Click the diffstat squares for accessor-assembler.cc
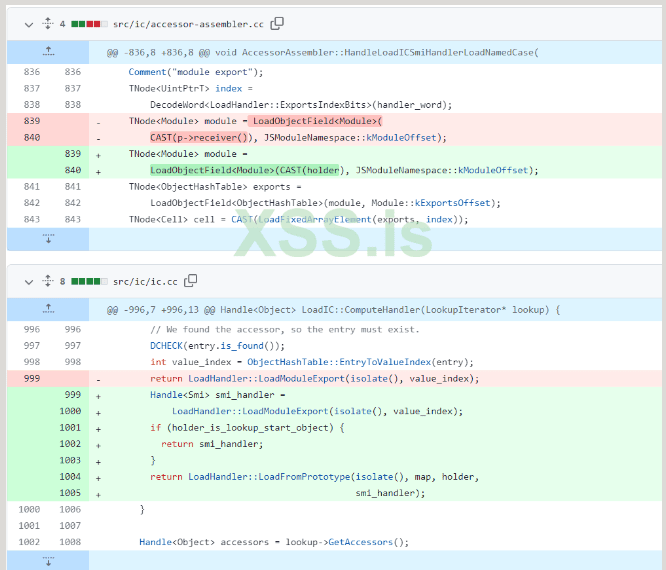 pyautogui.click(x=88, y=23)
